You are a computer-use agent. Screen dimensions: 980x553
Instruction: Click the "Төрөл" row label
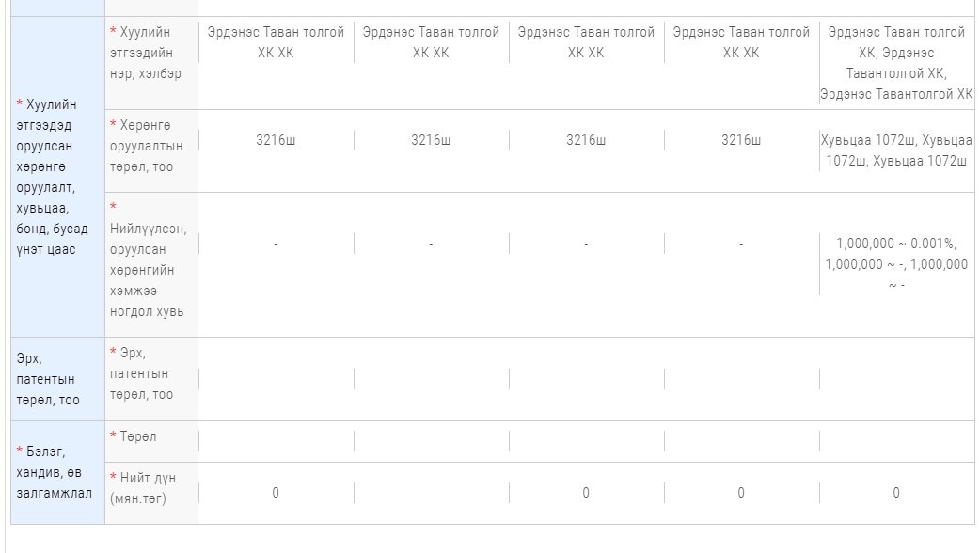137,436
